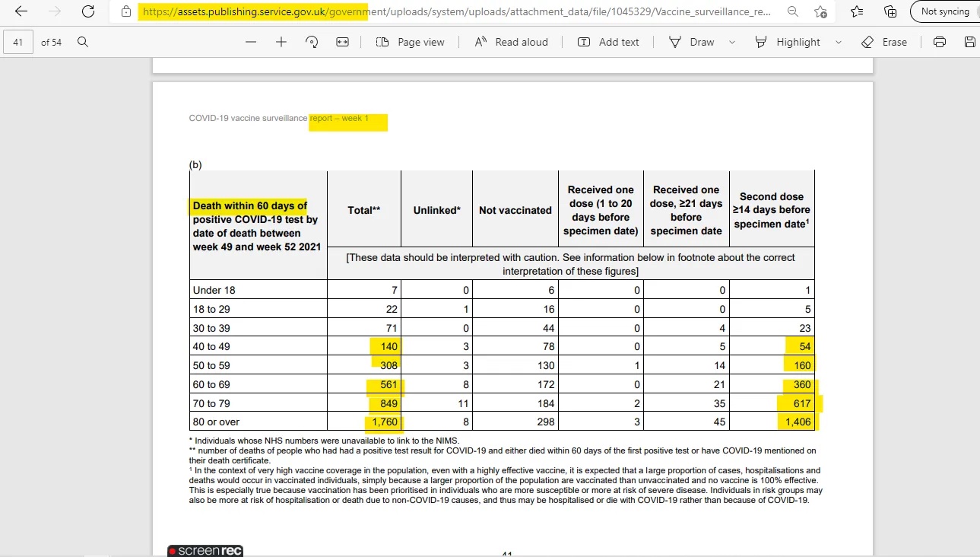Click the second dose value 1,406
The width and height of the screenshot is (980, 557).
797,422
